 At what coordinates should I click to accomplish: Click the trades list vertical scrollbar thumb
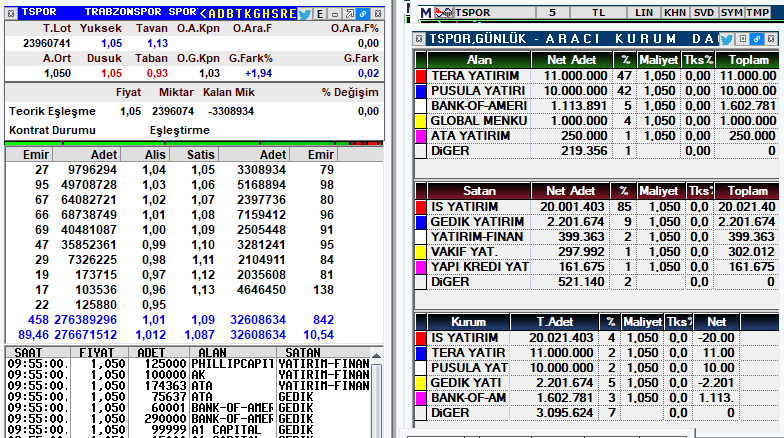point(376,400)
